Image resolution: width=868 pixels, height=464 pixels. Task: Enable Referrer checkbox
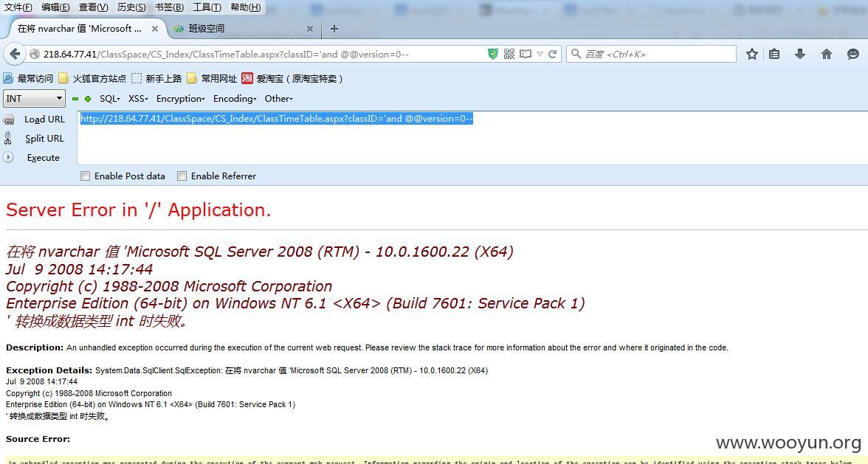[182, 176]
